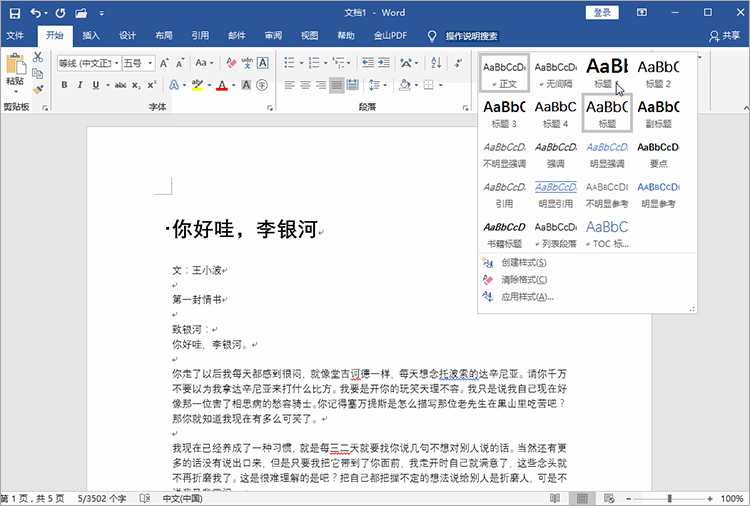Open the font size dropdown

pos(150,63)
